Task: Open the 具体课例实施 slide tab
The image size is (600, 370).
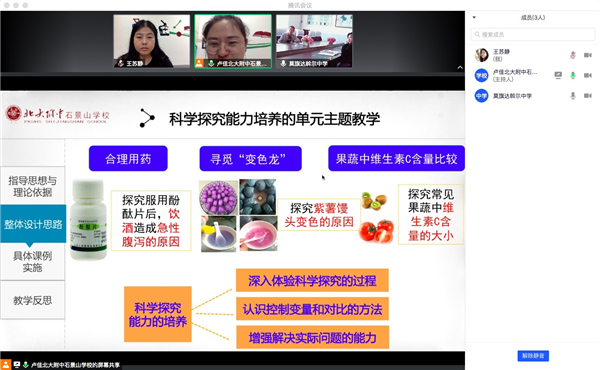Action: coord(33,262)
